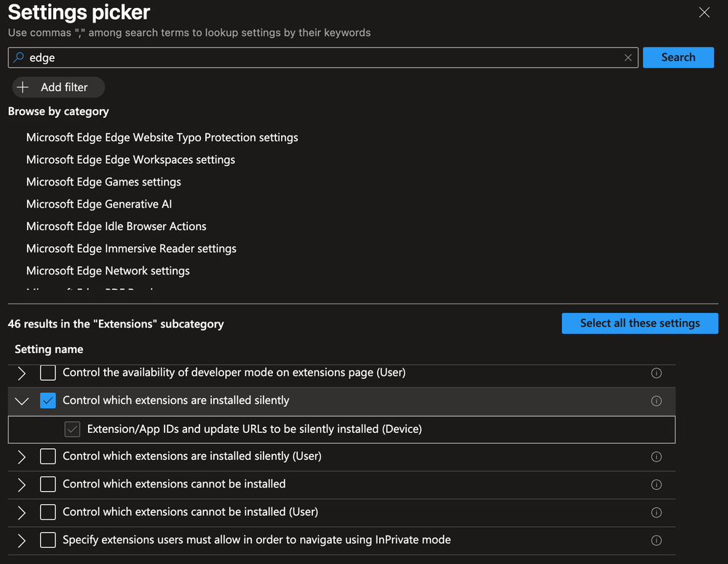This screenshot has height=564, width=728.
Task: Click Select all these settings button
Action: pyautogui.click(x=639, y=323)
